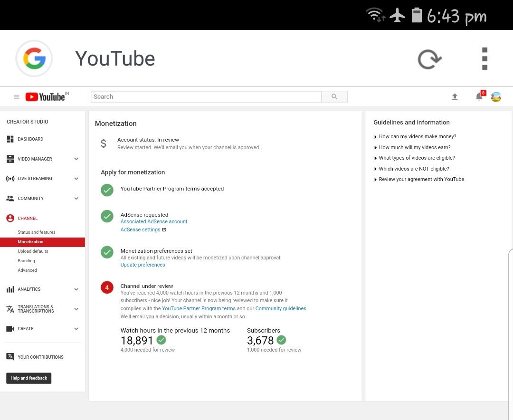This screenshot has width=513, height=420.
Task: Select highlighted Monetization sidebar item
Action: (x=43, y=242)
